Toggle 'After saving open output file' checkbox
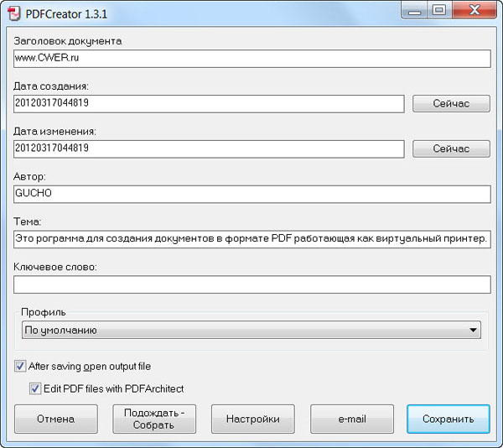Viewport: 503px width, 448px height. tap(20, 366)
